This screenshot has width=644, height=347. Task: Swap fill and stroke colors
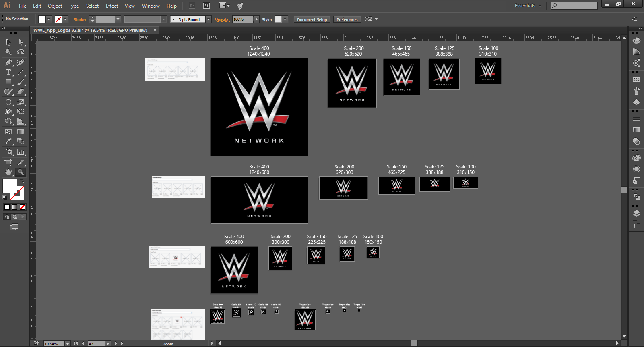pyautogui.click(x=22, y=181)
